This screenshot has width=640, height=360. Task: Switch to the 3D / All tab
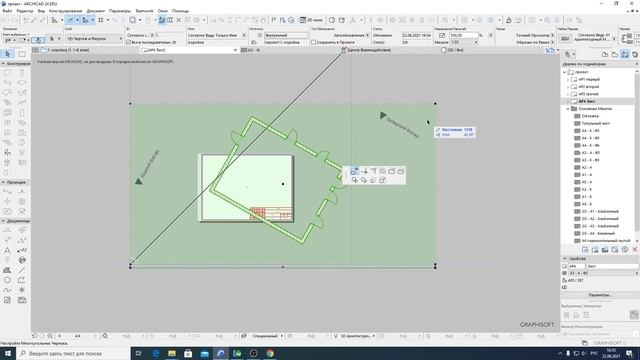click(453, 50)
